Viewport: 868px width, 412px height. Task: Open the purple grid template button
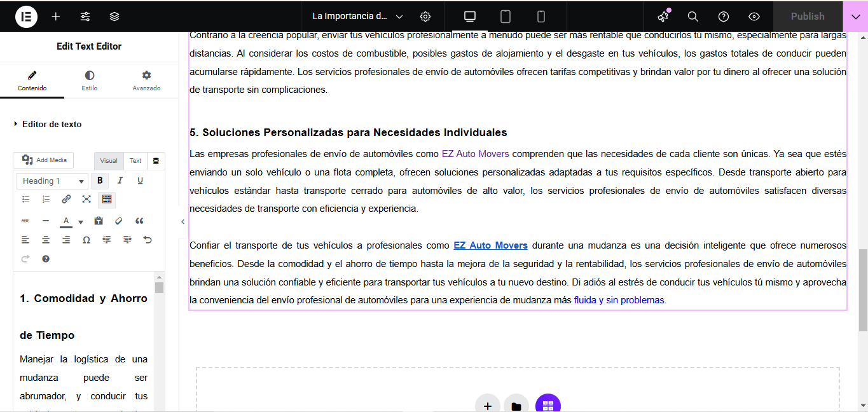548,405
